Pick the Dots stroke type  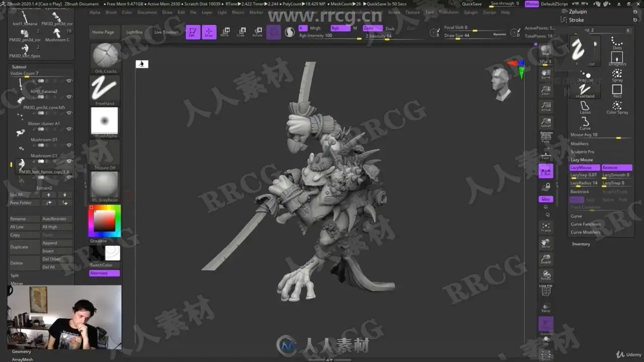tap(617, 42)
